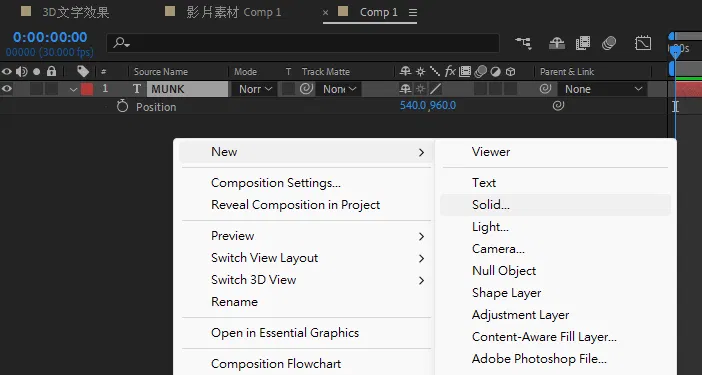
Task: Switch to the 影片素材 Comp 1 tab
Action: pyautogui.click(x=234, y=12)
